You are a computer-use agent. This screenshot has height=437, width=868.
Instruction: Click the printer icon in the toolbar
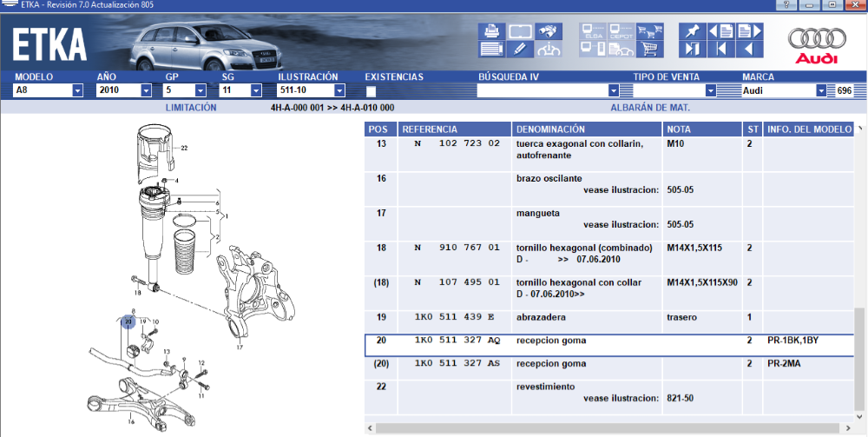click(490, 31)
